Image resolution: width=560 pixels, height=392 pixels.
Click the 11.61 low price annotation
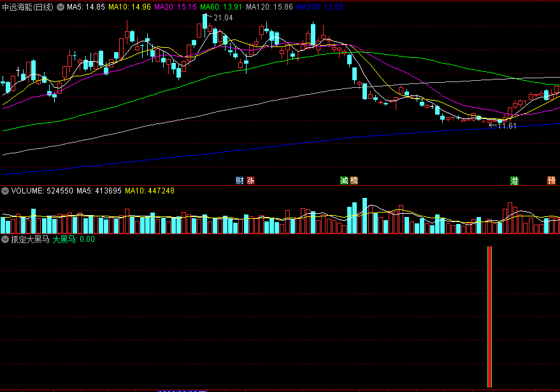(506, 126)
